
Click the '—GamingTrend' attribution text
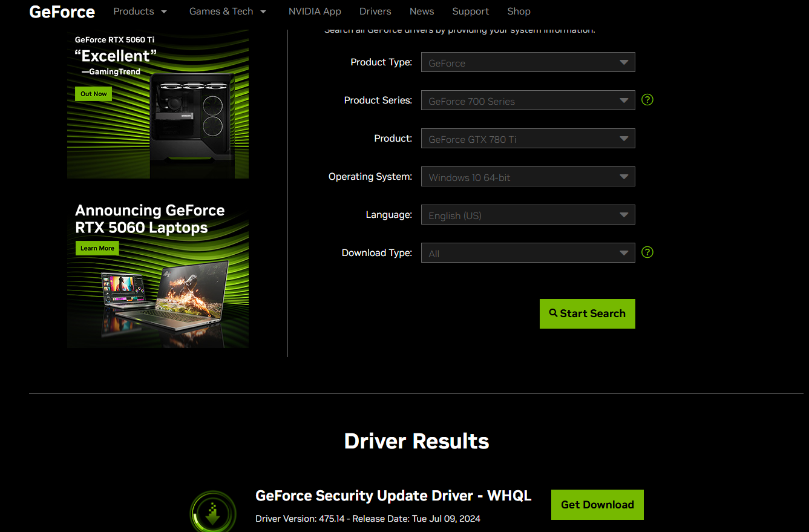[x=111, y=72]
